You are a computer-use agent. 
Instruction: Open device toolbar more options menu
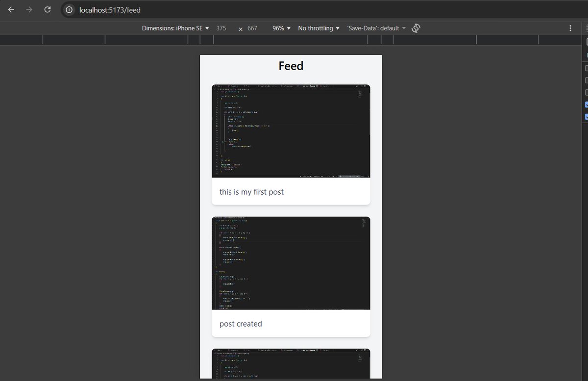tap(570, 28)
